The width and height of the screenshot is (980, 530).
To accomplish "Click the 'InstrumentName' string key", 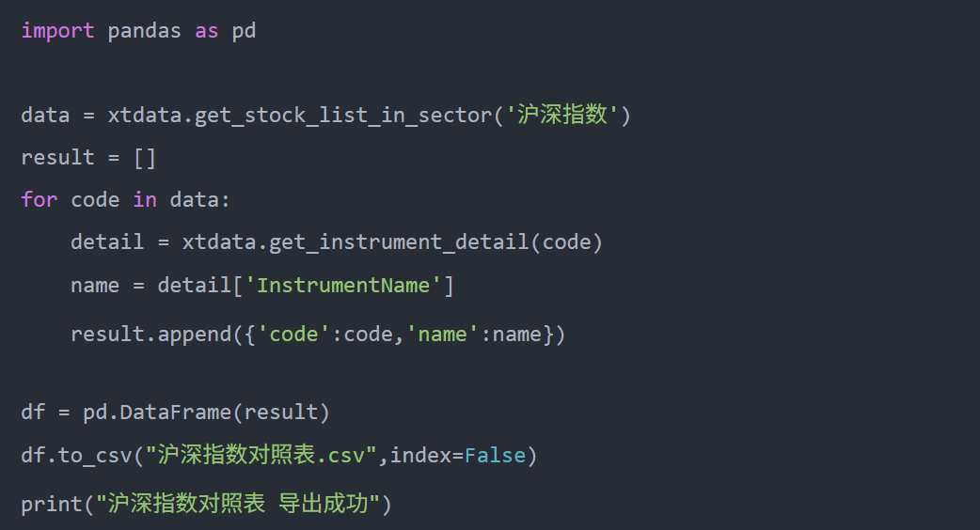I will (x=343, y=285).
